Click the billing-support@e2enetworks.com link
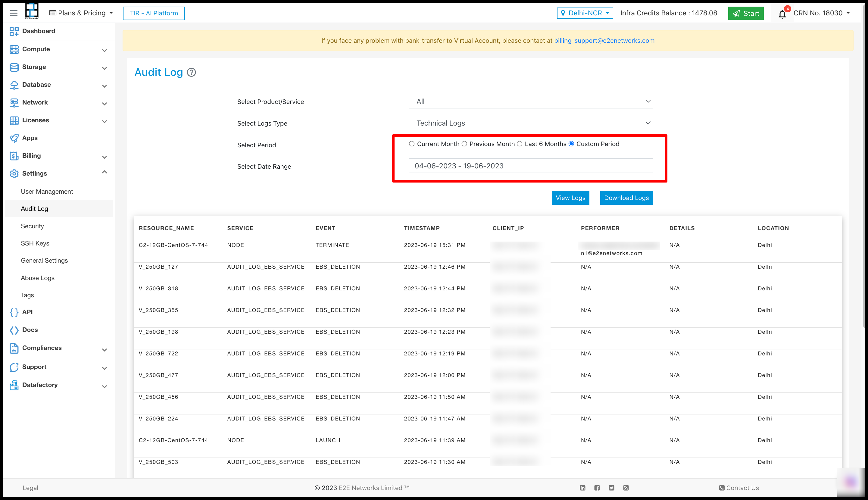Screen dimensions: 868x500 (604, 41)
